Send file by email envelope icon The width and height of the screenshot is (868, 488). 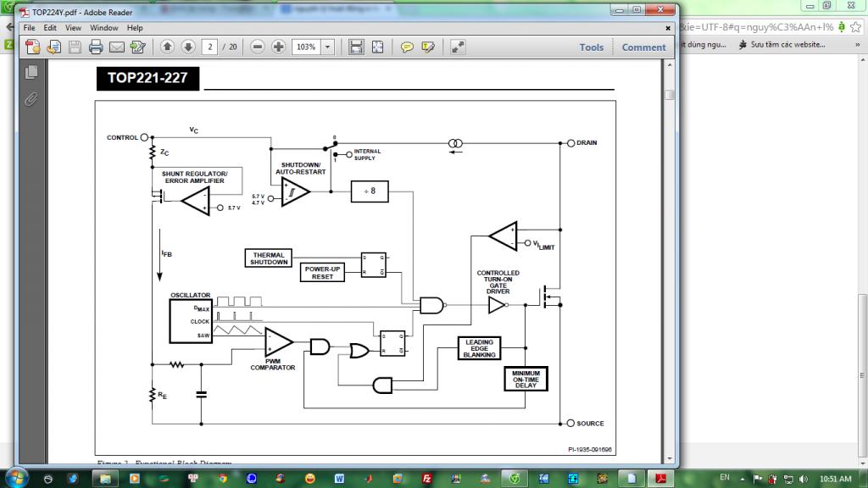coord(117,47)
